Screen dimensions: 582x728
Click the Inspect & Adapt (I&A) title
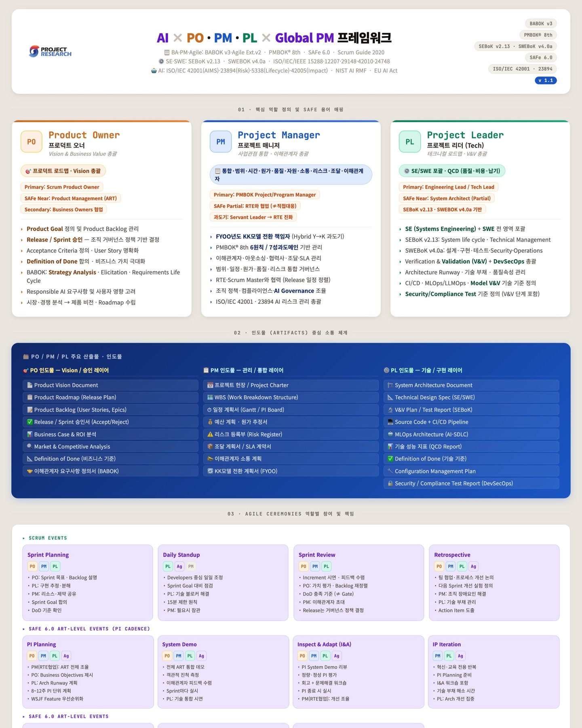(x=324, y=644)
